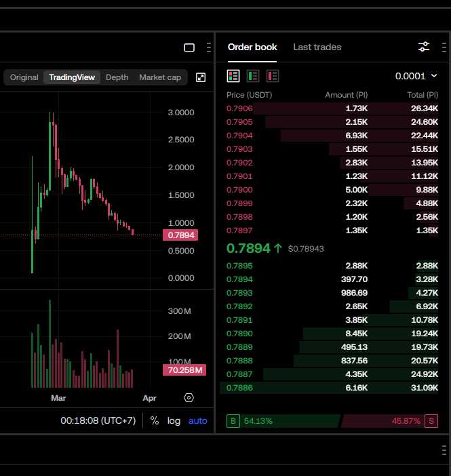The height and width of the screenshot is (476, 451).
Task: Select bid price 0.7889
Action: coord(239,347)
